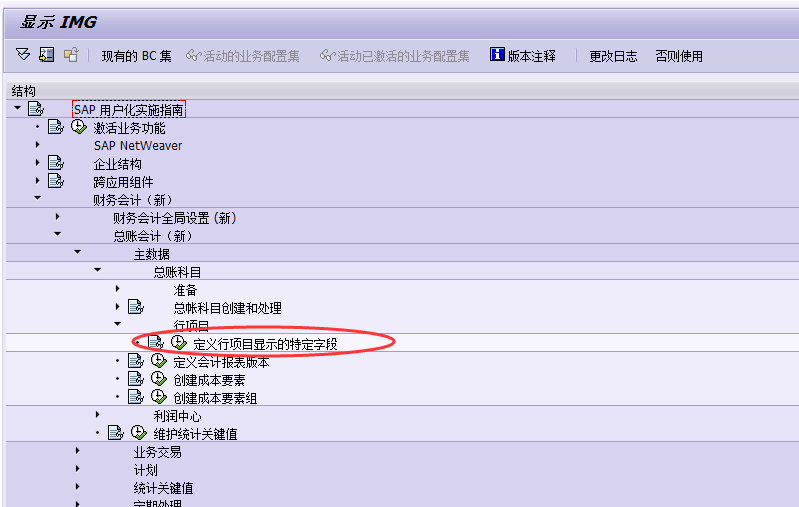Screen dimensions: 799x507
Task: Select 维护统计关键值 text
Action: [x=195, y=435]
